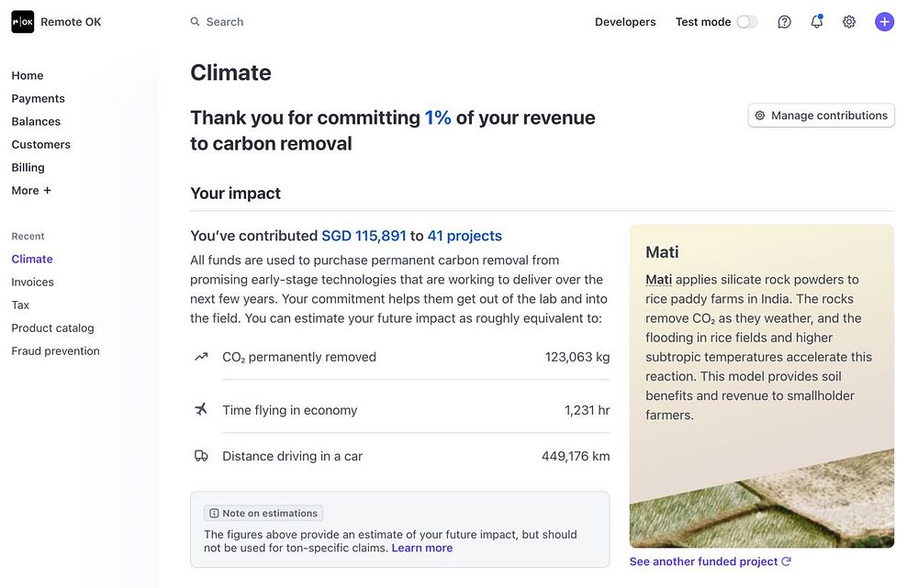Open the Developers link in header
Viewport: 918px width, 588px height.
click(625, 22)
